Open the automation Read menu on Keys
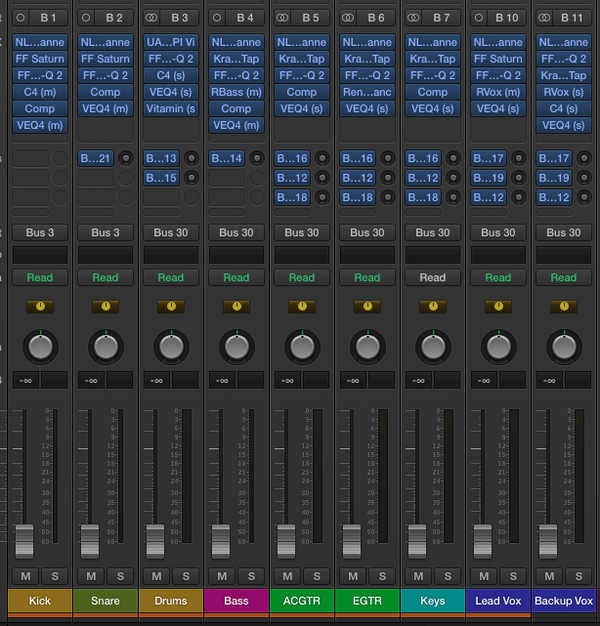 click(432, 277)
